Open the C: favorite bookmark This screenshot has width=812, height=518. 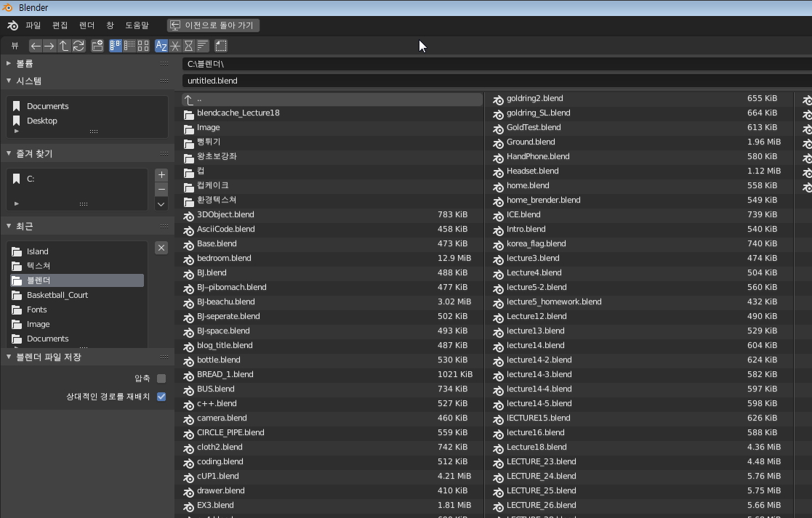tap(78, 179)
